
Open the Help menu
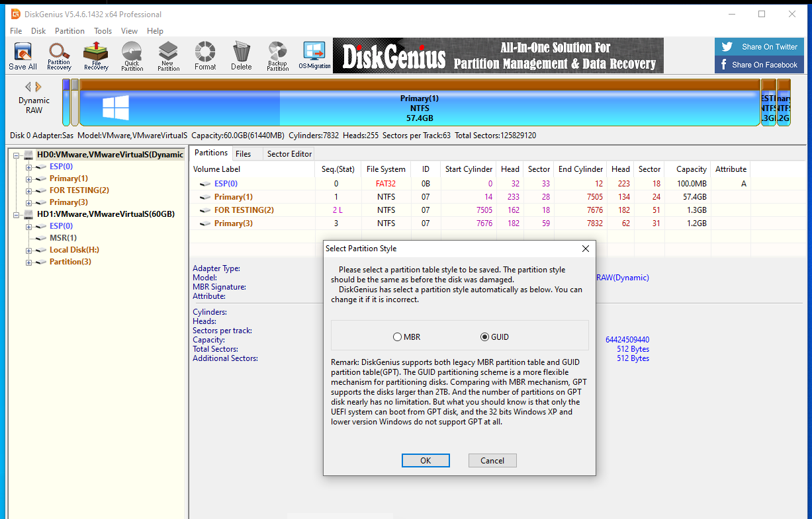155,31
